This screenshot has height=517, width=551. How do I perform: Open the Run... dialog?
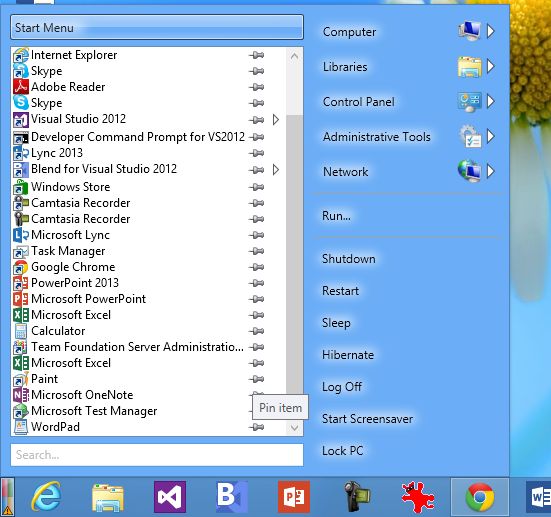tap(336, 215)
